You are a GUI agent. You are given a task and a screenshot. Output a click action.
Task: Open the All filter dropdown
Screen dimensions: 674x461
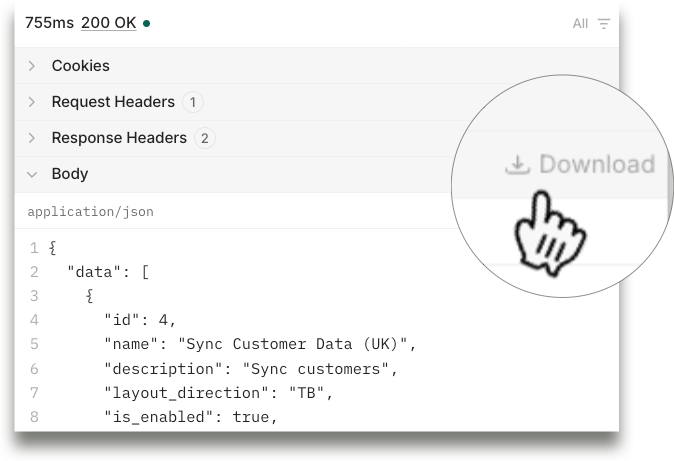pyautogui.click(x=580, y=24)
